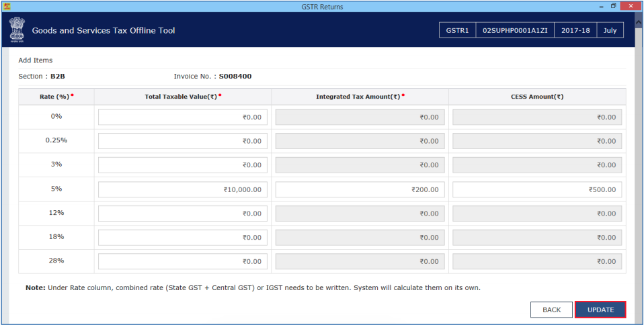Click Integrated Tax Amount field for 28%

360,261
